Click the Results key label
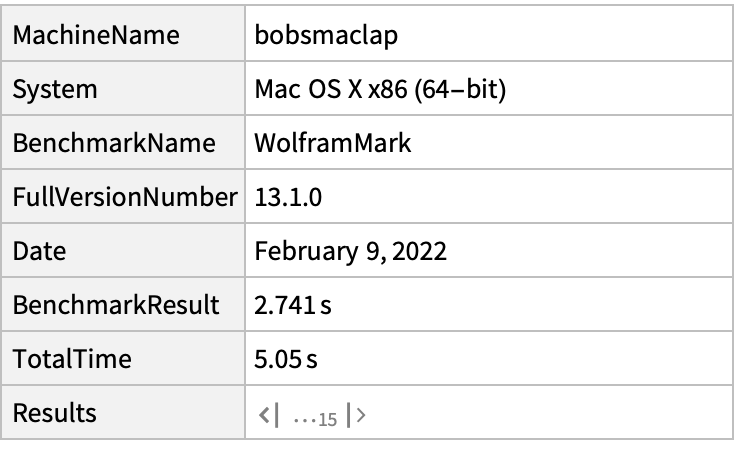The width and height of the screenshot is (734, 476). pyautogui.click(x=54, y=414)
